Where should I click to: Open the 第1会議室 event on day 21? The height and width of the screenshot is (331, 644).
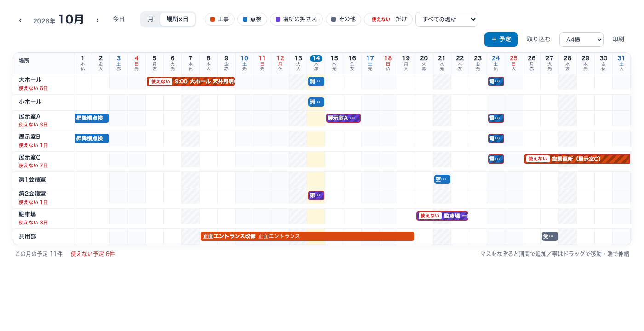[x=442, y=179]
